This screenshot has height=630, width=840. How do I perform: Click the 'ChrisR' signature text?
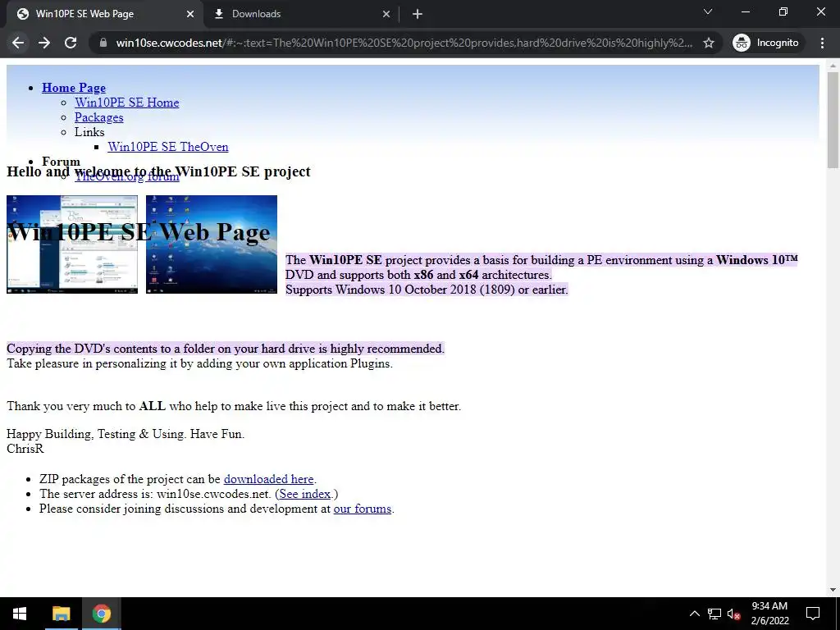[25, 449]
